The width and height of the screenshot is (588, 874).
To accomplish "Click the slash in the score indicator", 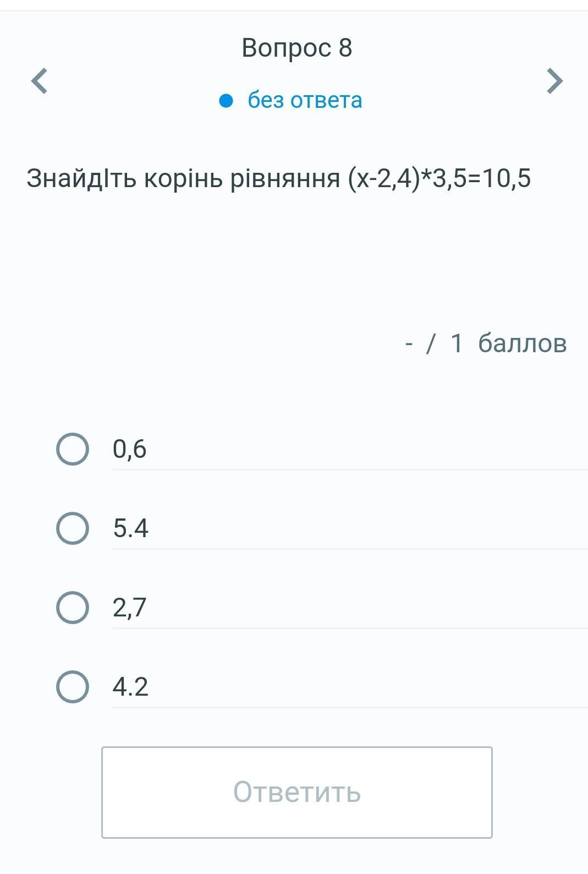I will point(431,343).
